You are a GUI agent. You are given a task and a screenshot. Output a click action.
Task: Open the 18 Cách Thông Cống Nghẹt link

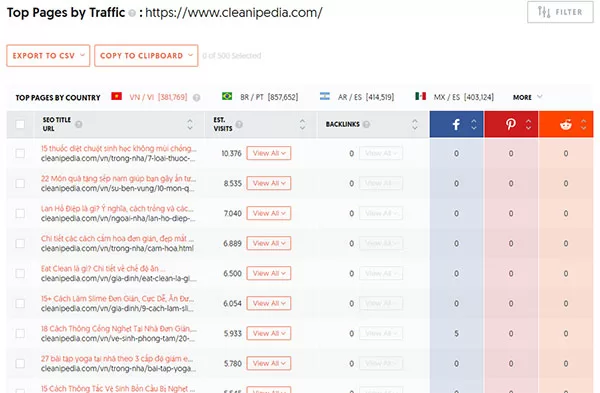pyautogui.click(x=119, y=329)
